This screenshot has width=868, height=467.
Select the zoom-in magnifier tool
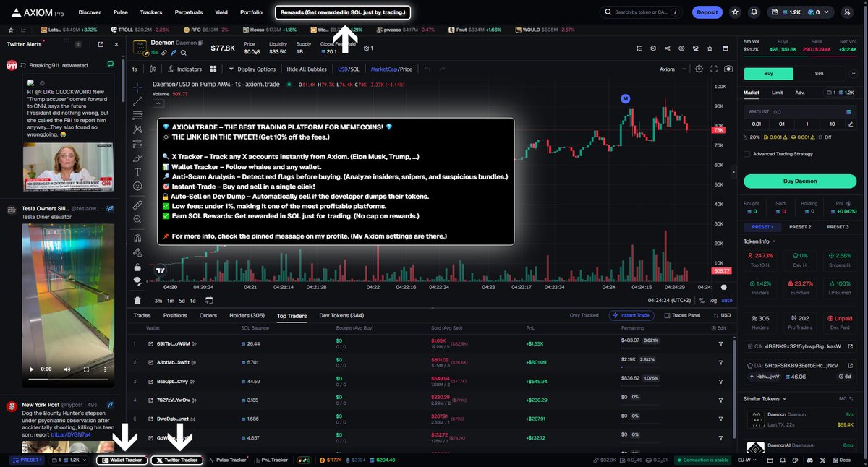click(x=137, y=219)
